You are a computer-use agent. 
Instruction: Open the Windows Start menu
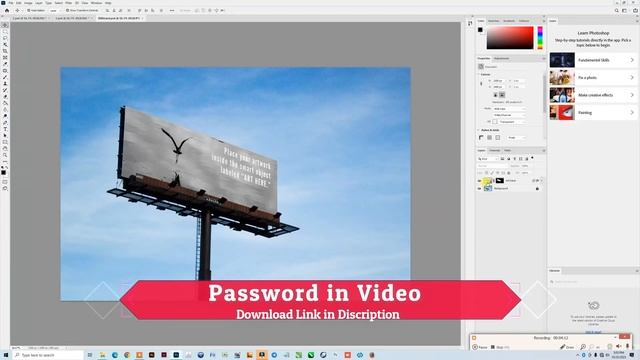tap(5, 355)
